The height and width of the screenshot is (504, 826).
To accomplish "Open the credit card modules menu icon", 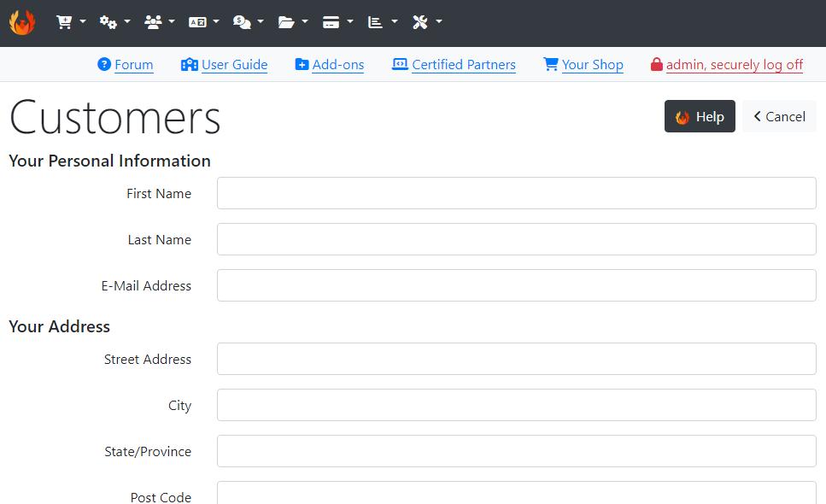I will tap(331, 22).
